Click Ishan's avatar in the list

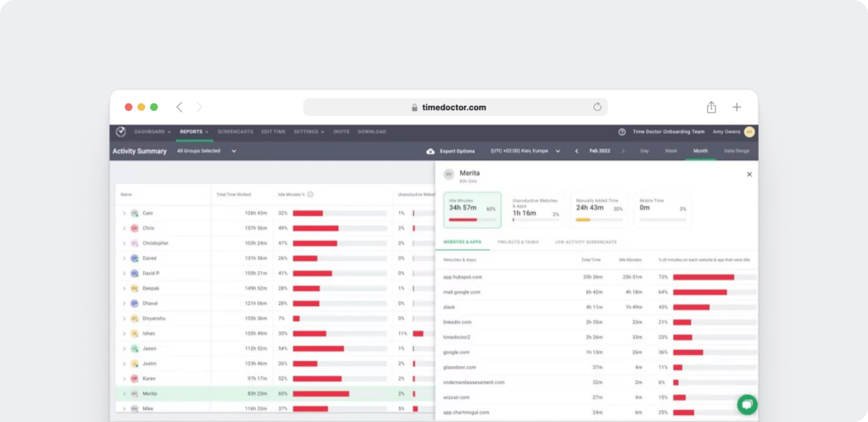[135, 334]
